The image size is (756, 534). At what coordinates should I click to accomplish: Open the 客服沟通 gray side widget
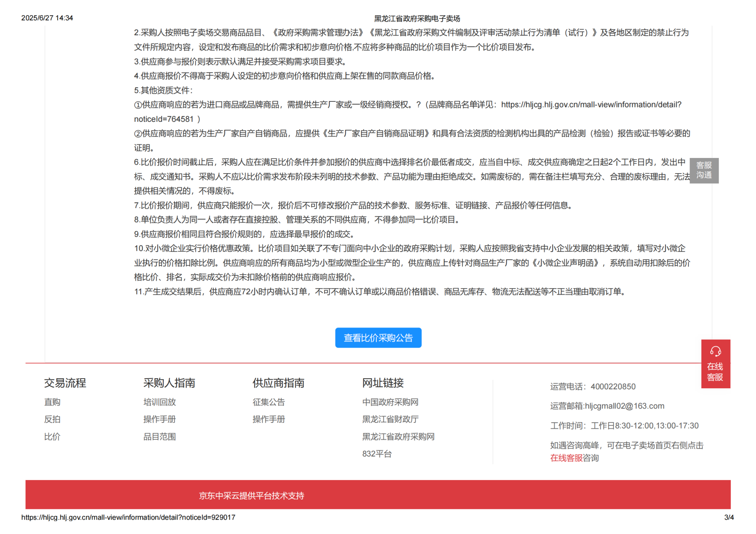coord(704,170)
